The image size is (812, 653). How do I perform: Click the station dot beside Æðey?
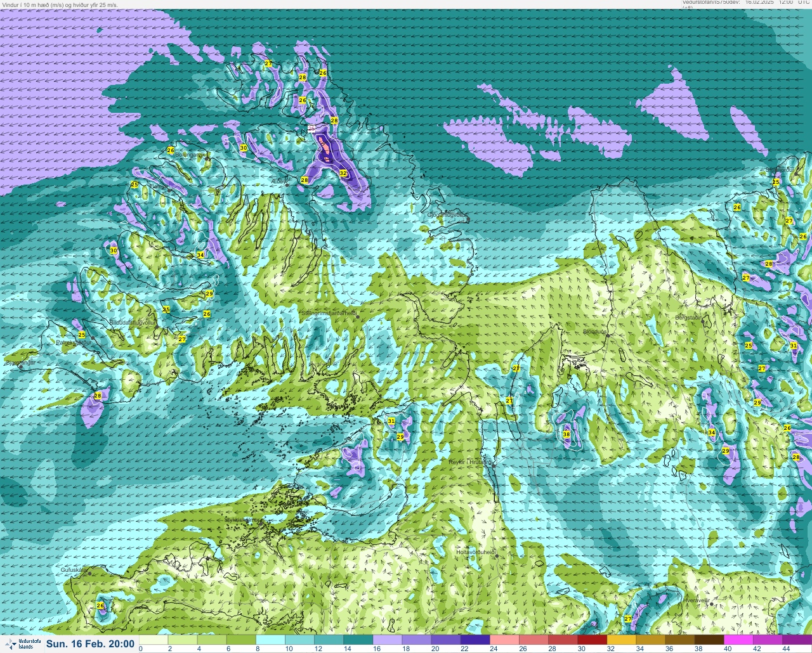(x=287, y=185)
